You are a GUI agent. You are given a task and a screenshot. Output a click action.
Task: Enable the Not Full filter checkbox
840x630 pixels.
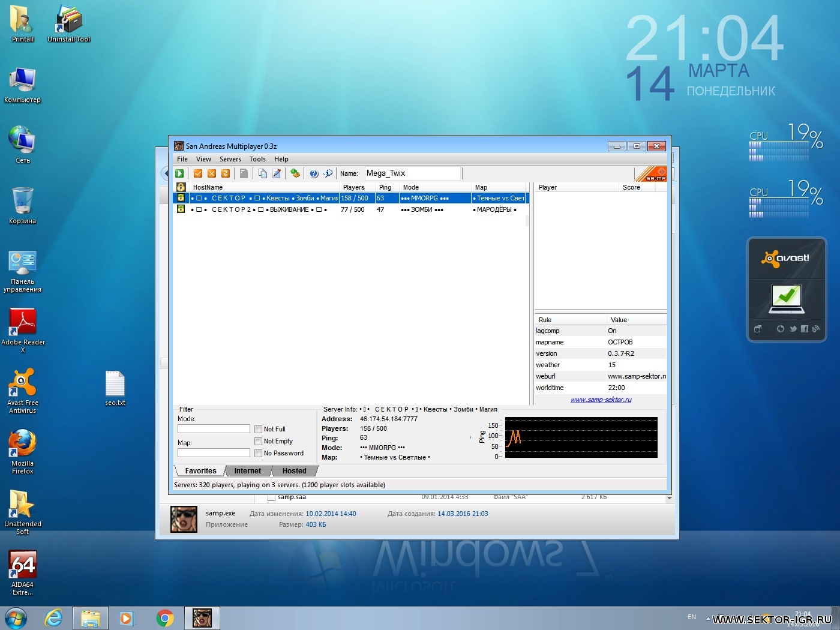click(259, 429)
